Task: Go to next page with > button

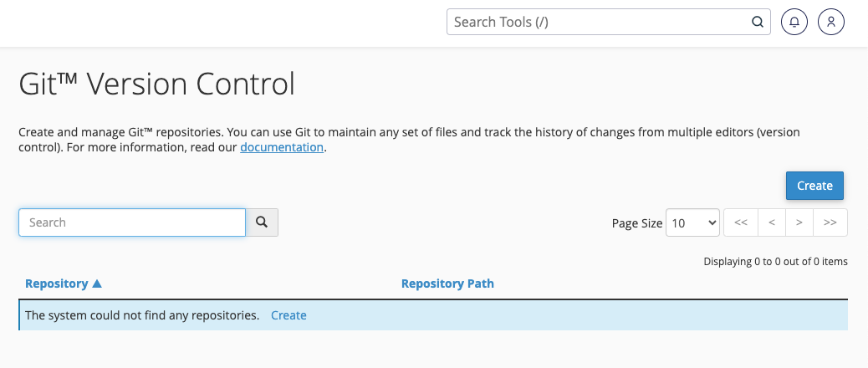Action: tap(799, 222)
